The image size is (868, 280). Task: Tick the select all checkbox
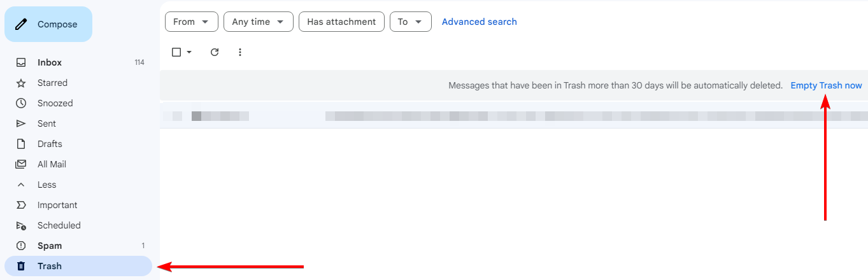176,52
